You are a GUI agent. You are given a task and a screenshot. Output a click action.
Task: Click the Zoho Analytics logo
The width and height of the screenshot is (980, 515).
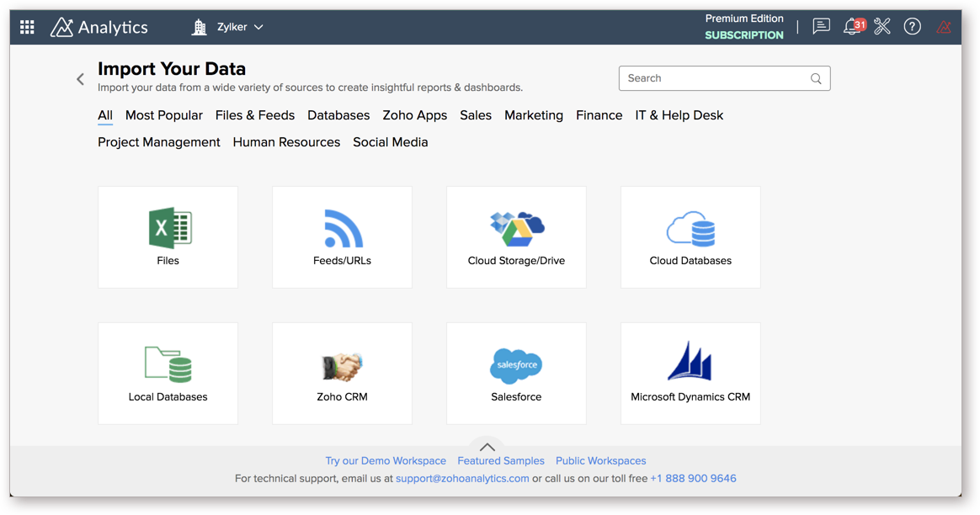(99, 27)
